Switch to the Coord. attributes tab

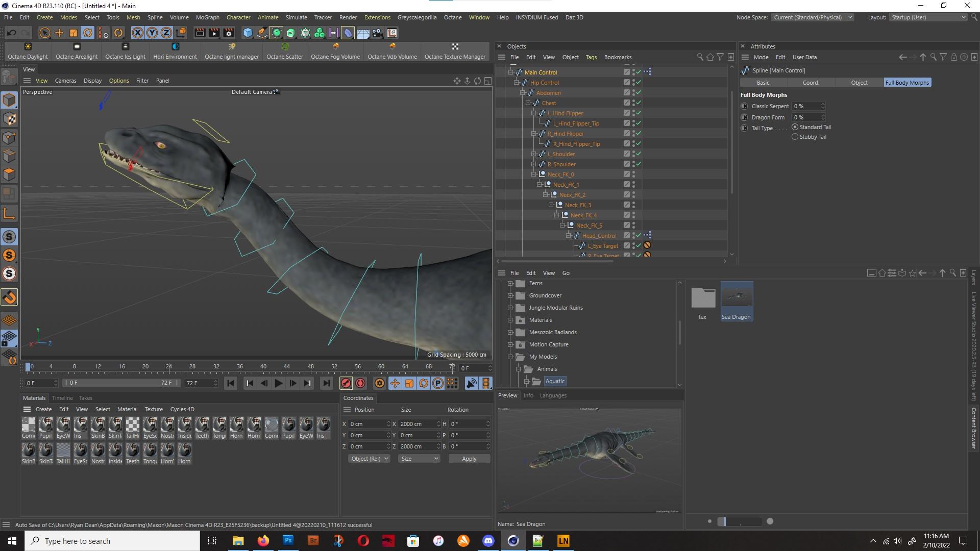pyautogui.click(x=811, y=83)
